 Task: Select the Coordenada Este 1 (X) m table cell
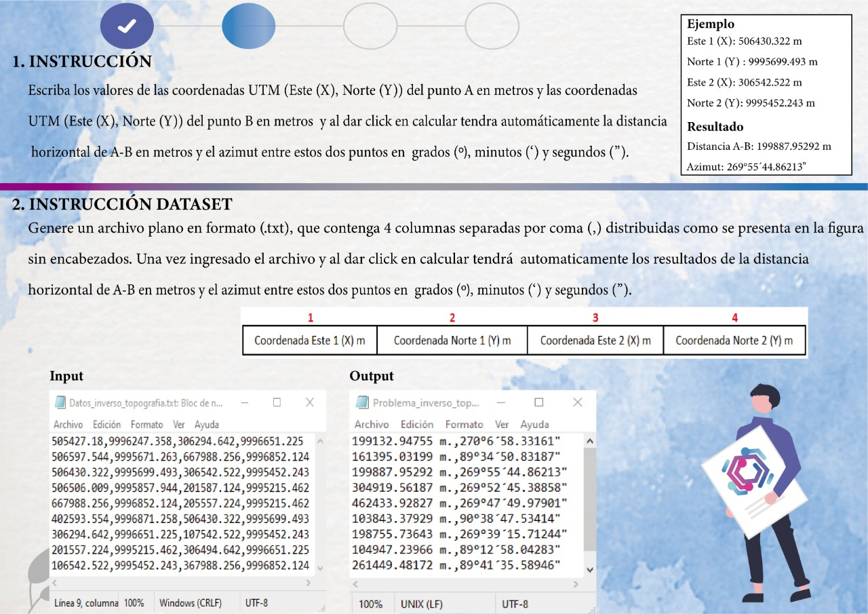pyautogui.click(x=309, y=341)
